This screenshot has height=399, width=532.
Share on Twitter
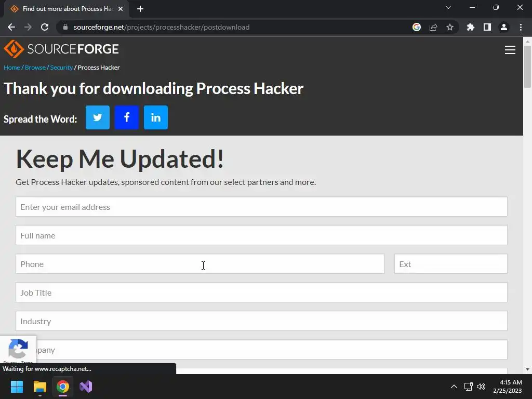tap(97, 117)
